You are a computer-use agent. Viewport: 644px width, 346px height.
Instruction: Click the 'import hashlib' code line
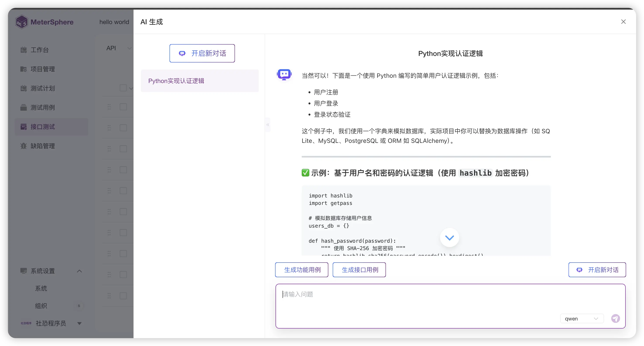330,196
